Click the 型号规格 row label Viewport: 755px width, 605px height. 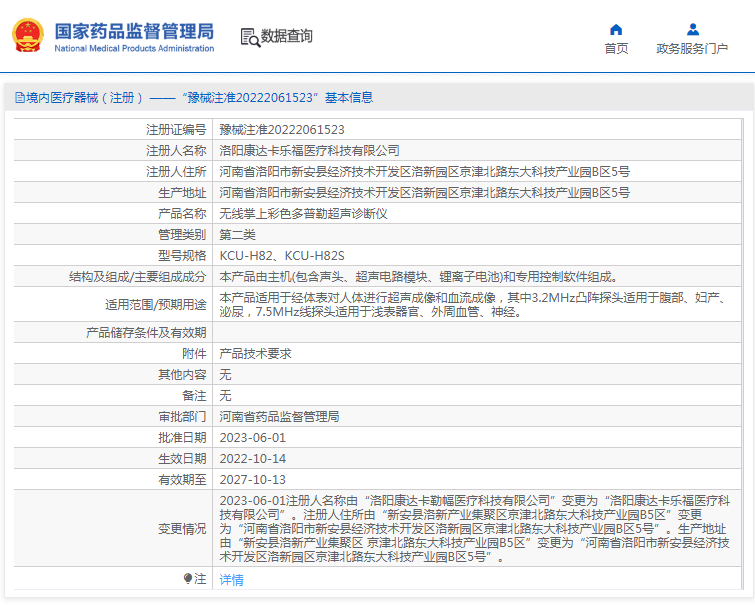click(182, 255)
